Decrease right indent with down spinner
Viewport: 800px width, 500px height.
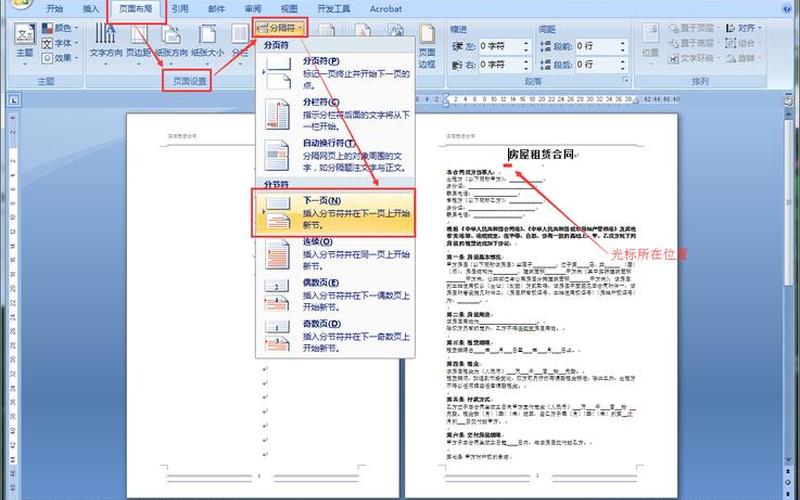point(527,68)
